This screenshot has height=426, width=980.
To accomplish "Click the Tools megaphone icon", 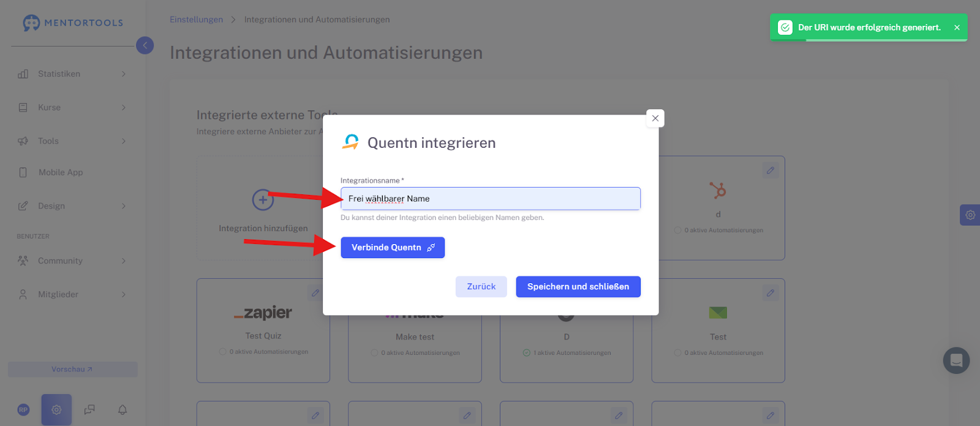I will 23,141.
